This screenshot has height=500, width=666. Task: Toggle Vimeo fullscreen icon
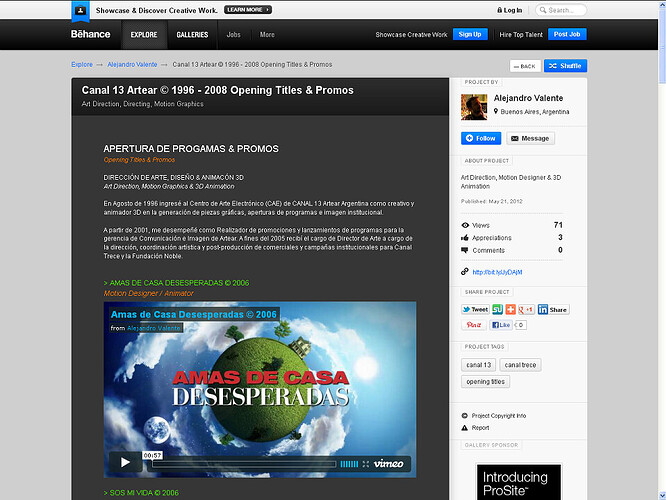pyautogui.click(x=366, y=464)
